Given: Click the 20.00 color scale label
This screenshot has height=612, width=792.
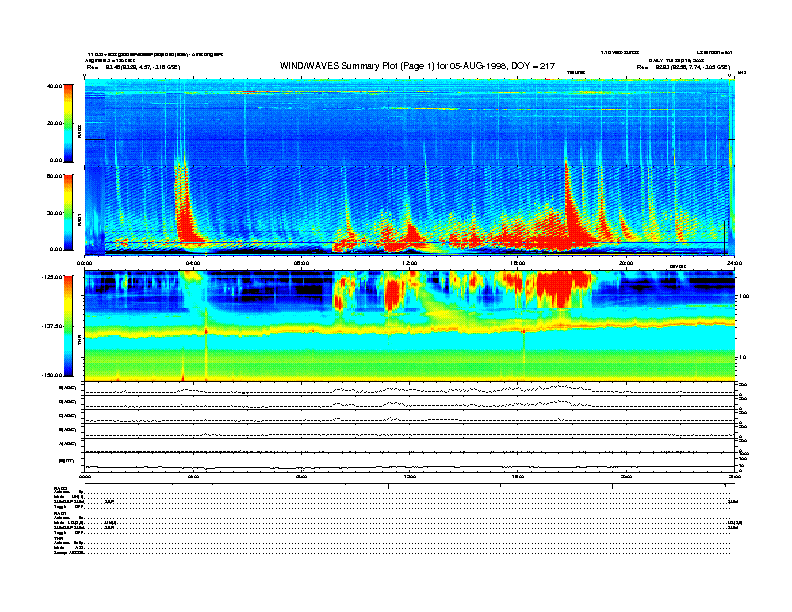Looking at the screenshot, I should tap(54, 123).
